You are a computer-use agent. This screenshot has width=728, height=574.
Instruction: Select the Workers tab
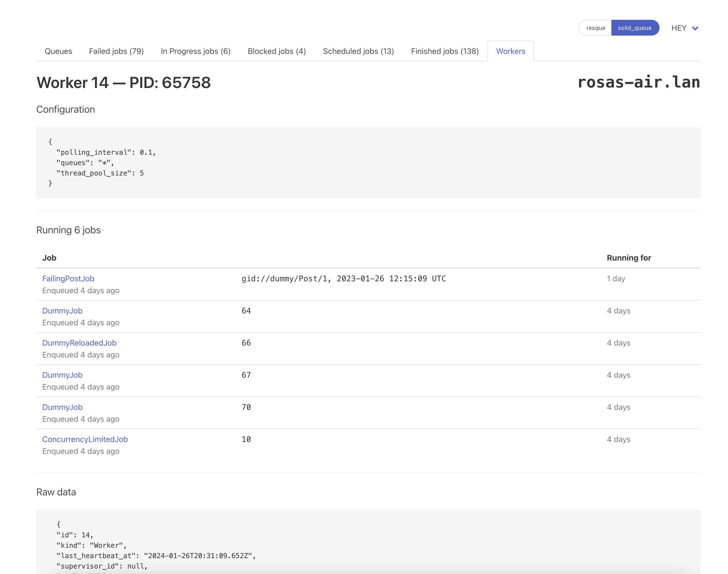pyautogui.click(x=510, y=51)
